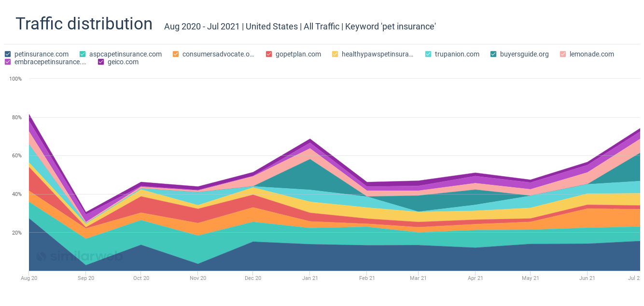
Task: Click the Sep 20 axis label
Action: (86, 278)
